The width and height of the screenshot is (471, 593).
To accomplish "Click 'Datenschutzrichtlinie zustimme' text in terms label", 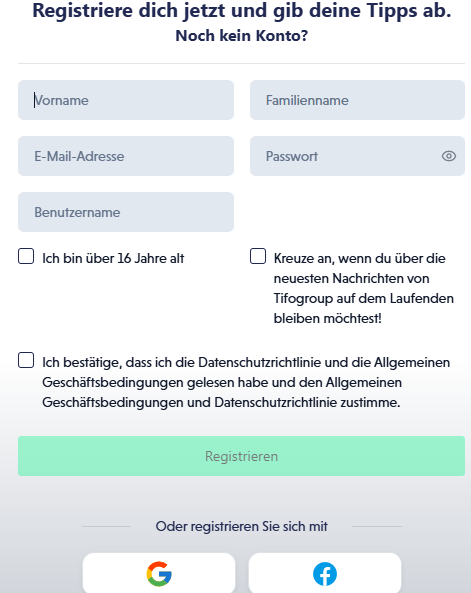I will (307, 402).
